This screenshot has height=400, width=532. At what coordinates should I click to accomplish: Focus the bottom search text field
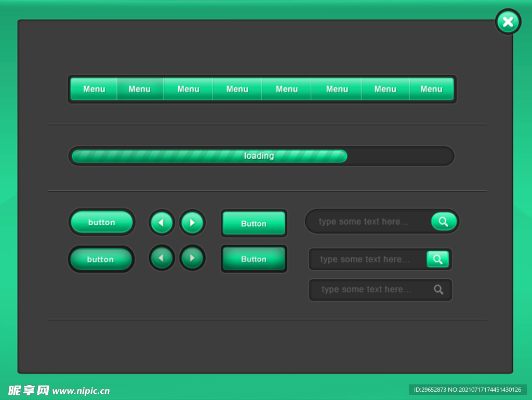380,290
